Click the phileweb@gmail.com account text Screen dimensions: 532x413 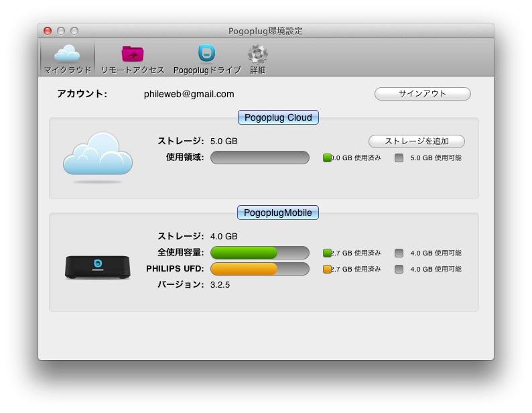tap(189, 94)
